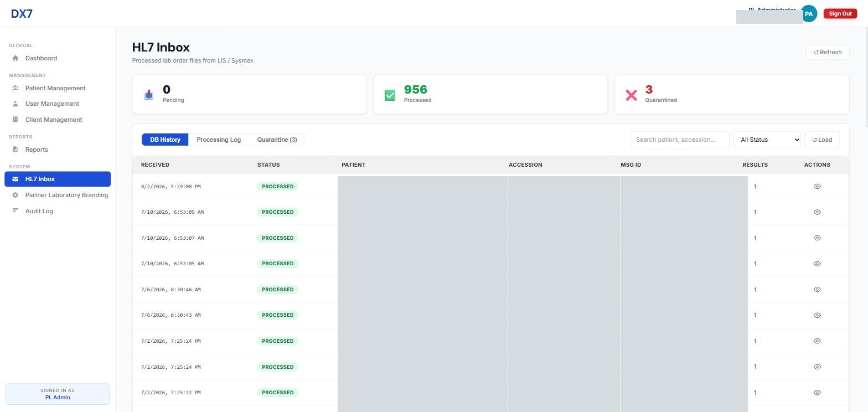Viewport: 868px width, 412px height.
Task: Click the Sign Out button
Action: (840, 14)
